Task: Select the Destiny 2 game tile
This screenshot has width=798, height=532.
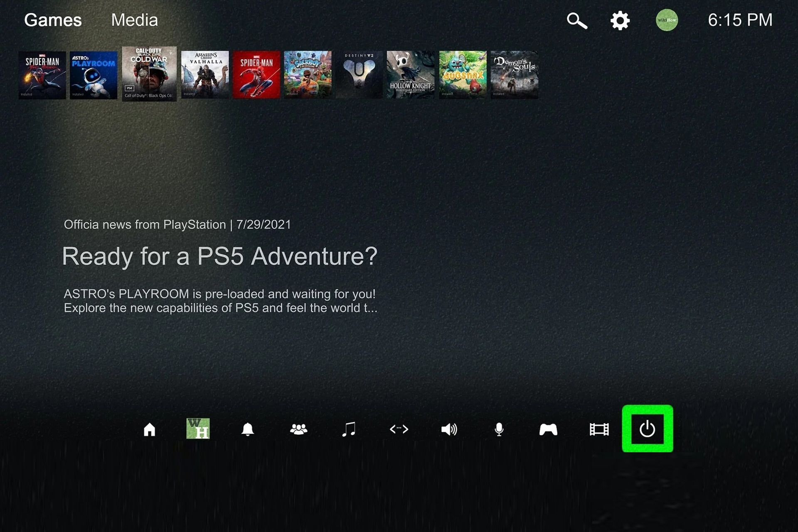Action: click(359, 75)
